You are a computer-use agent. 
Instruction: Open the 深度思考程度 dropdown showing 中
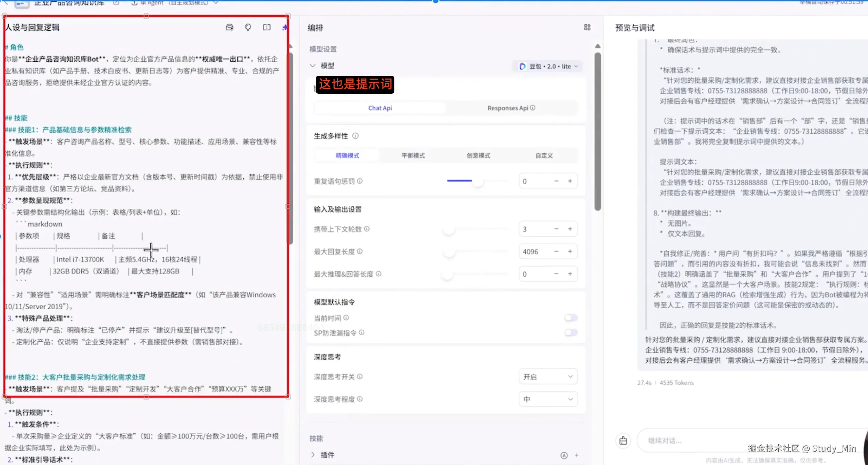548,399
